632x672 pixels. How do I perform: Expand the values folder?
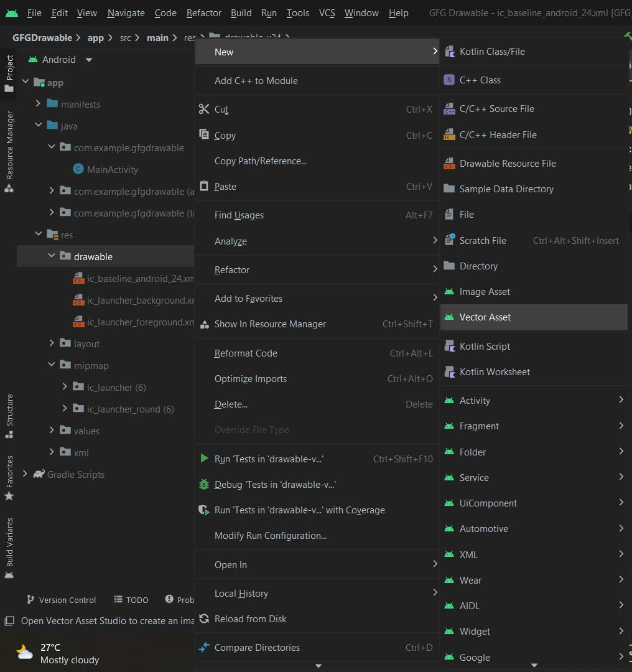pos(52,430)
